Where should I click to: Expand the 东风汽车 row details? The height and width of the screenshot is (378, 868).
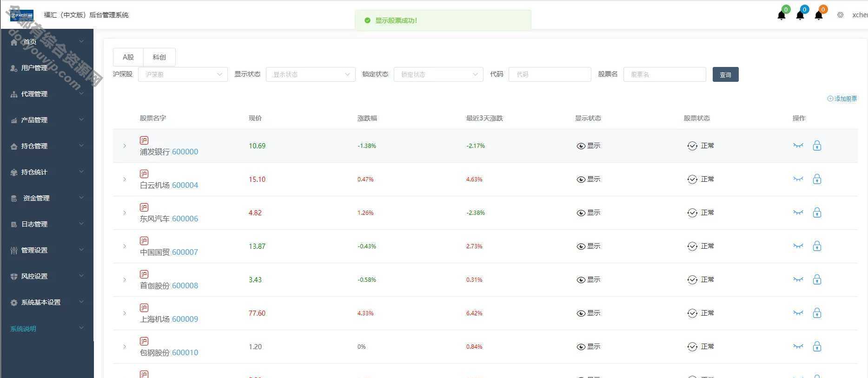125,213
